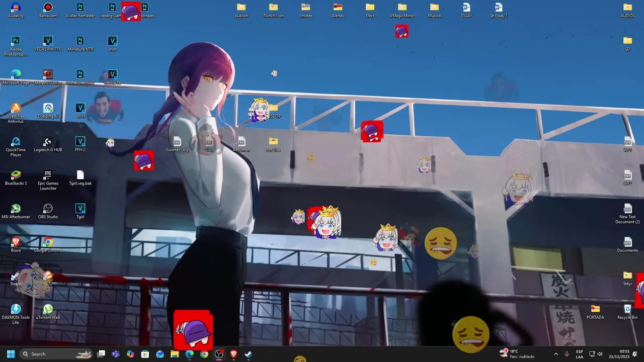Launch Dubbing AI
Image resolution: width=644 pixels, height=362 pixels.
point(48,111)
